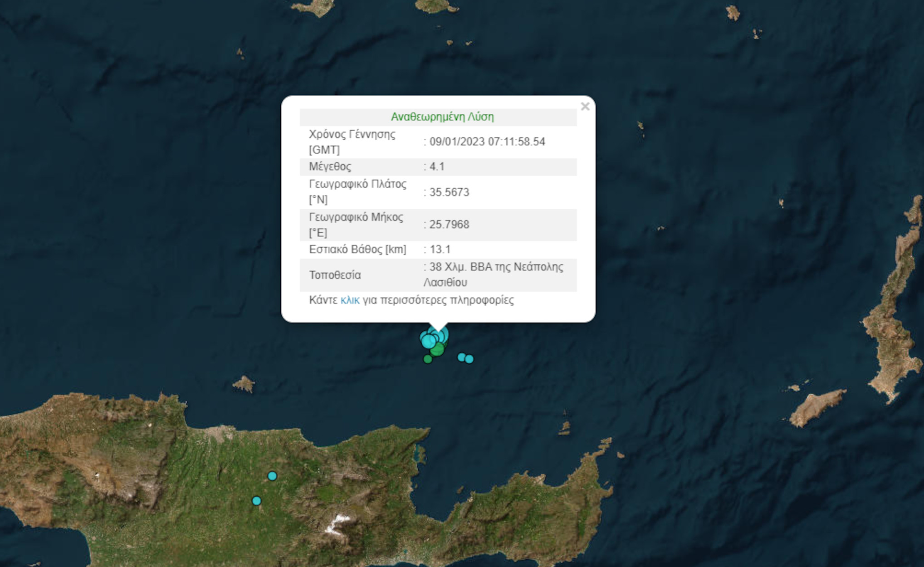
Task: Click the longitude value 25.7968
Action: pyautogui.click(x=449, y=225)
